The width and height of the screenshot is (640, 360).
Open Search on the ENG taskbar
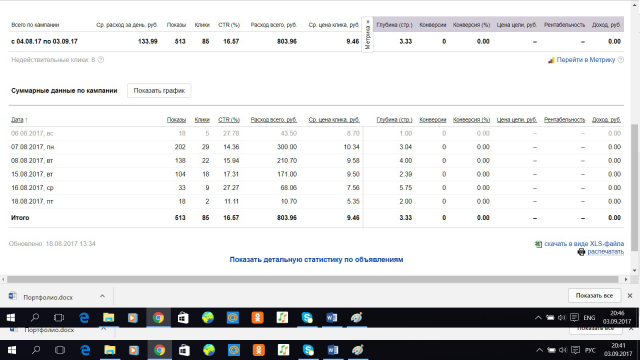35,318
